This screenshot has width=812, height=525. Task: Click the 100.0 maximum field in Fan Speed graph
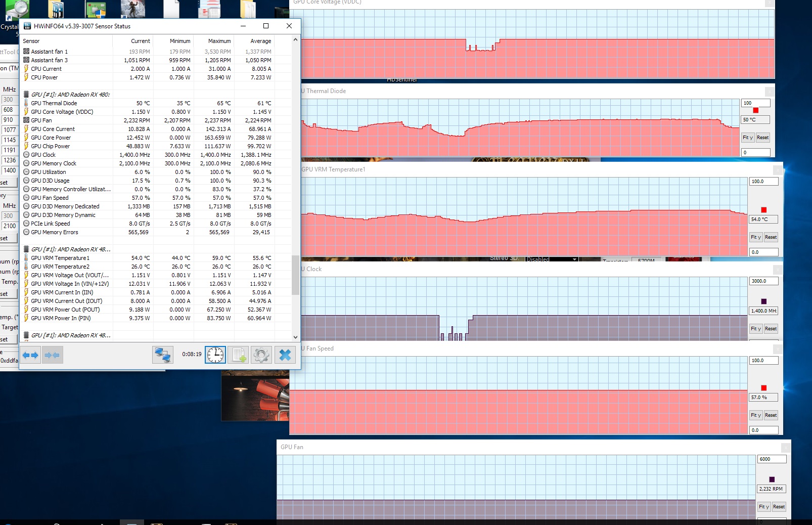coord(764,361)
